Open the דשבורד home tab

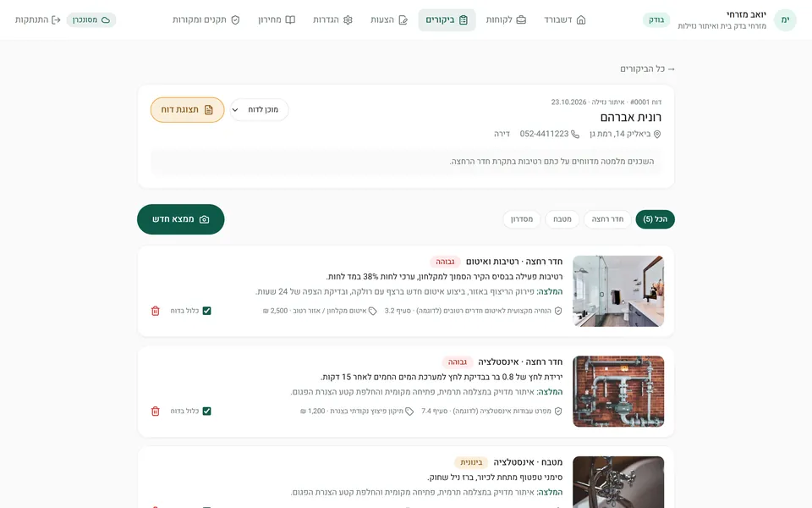point(564,19)
